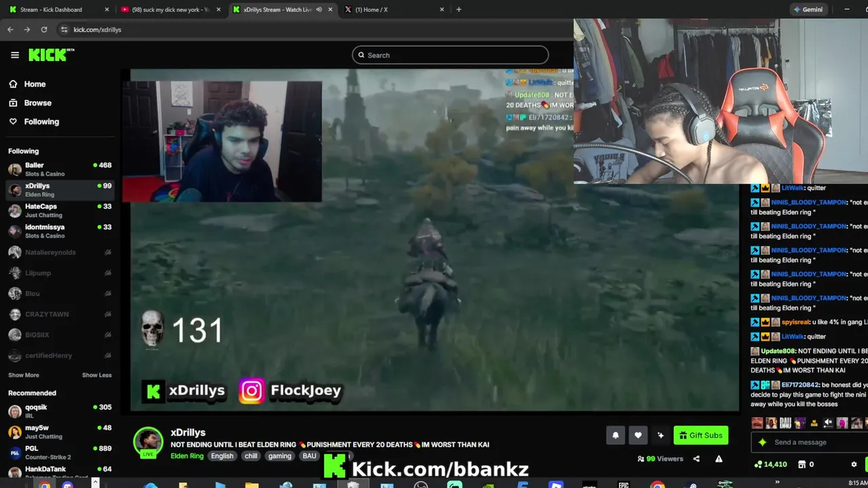Pick the muted speaker emote
The width and height of the screenshot is (868, 488).
tap(828, 423)
